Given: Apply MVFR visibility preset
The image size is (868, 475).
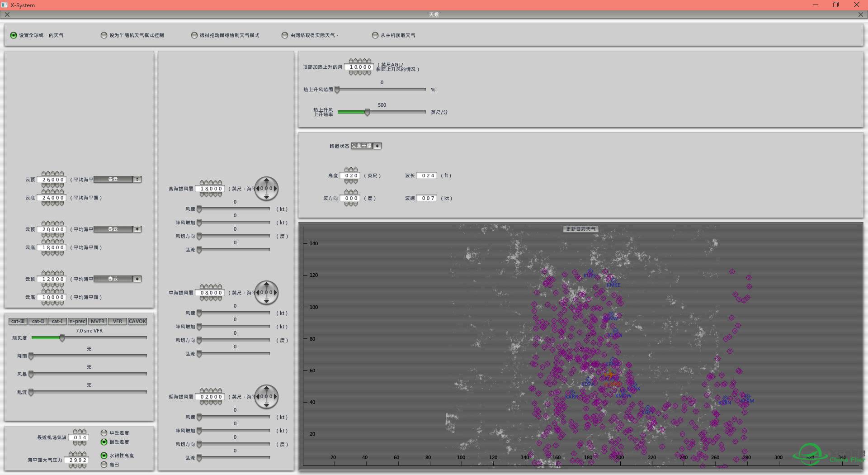Looking at the screenshot, I should click(x=98, y=321).
